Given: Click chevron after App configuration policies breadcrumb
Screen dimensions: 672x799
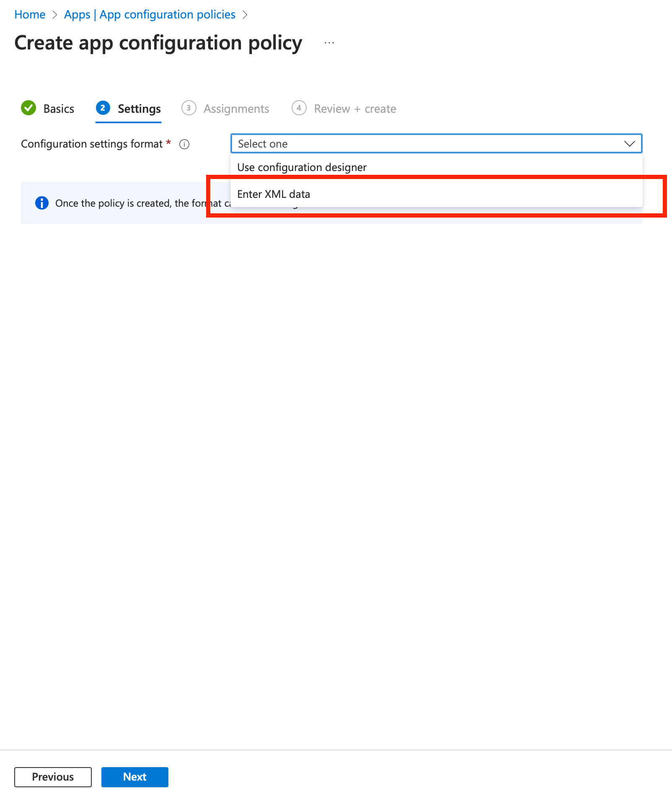Looking at the screenshot, I should point(245,15).
